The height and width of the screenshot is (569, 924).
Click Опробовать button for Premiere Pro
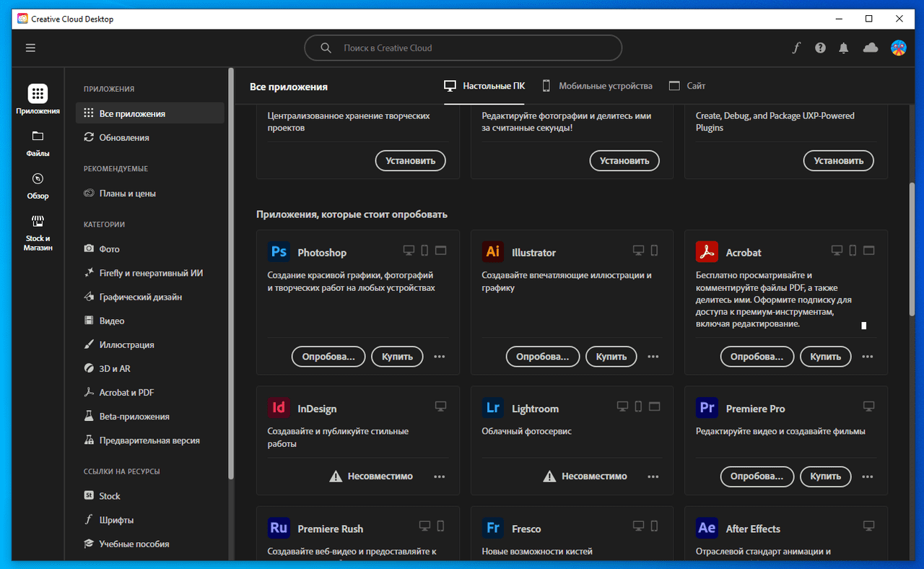click(x=757, y=477)
